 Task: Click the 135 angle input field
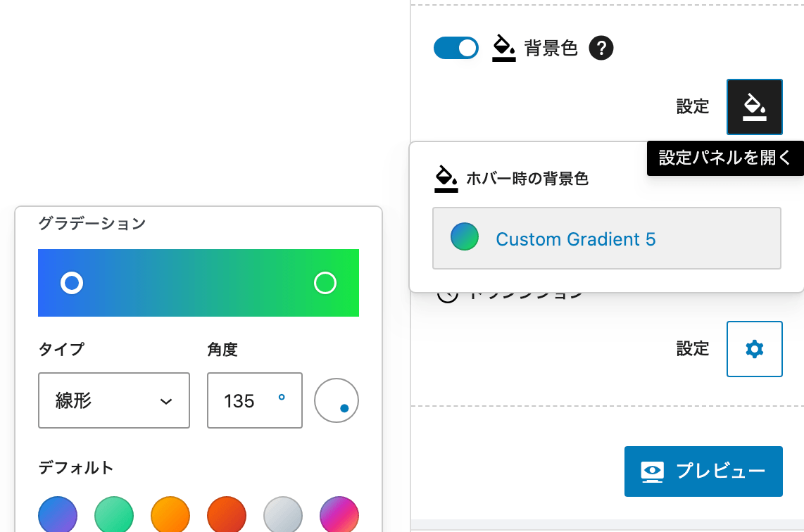click(x=254, y=400)
